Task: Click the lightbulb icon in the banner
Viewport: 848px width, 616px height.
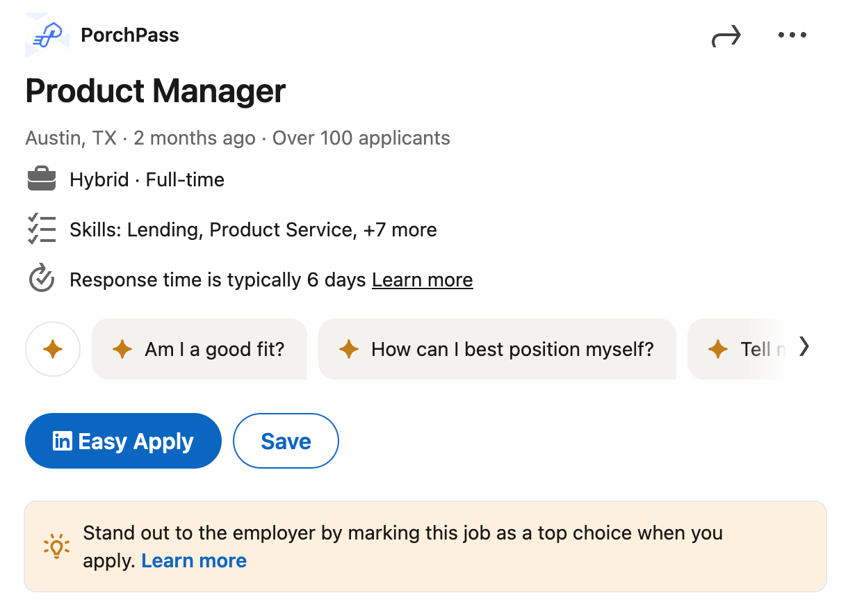Action: click(56, 546)
